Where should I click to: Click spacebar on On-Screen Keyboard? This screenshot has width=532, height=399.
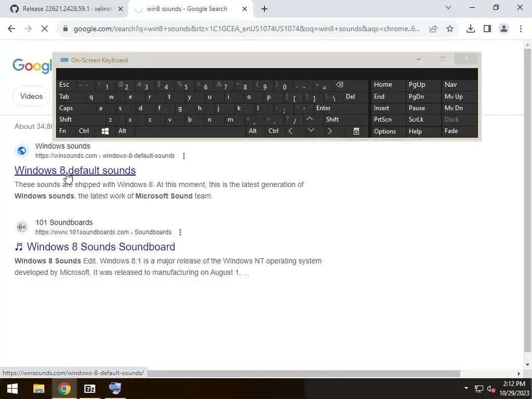(x=190, y=131)
